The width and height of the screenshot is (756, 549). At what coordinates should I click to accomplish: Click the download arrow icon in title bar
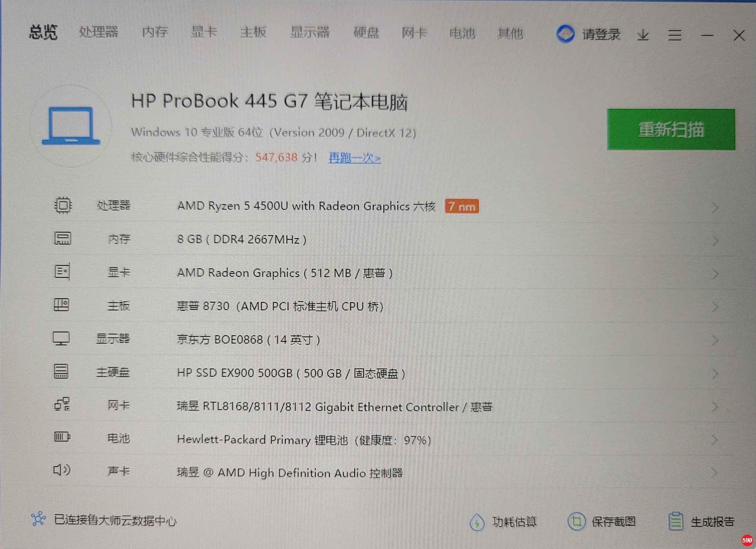click(x=643, y=35)
